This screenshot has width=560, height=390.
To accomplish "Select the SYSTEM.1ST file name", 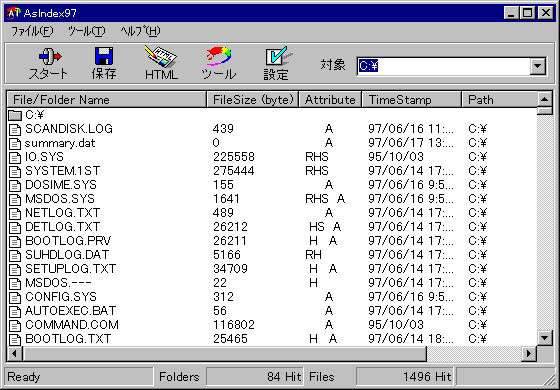I will click(x=62, y=171).
